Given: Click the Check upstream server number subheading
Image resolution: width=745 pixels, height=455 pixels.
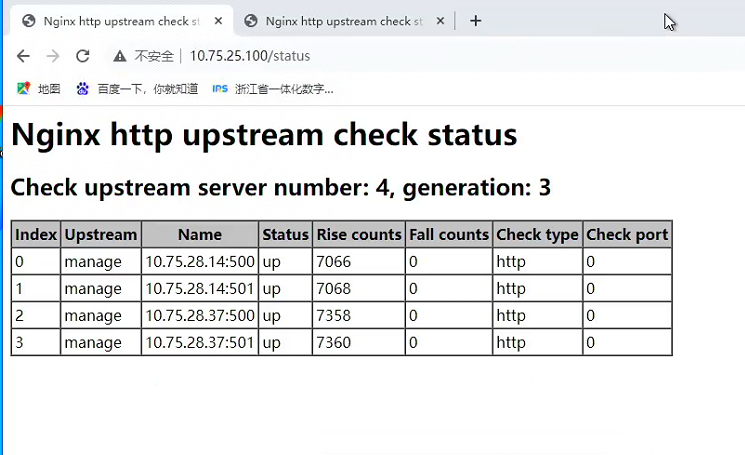Looking at the screenshot, I should tap(280, 187).
